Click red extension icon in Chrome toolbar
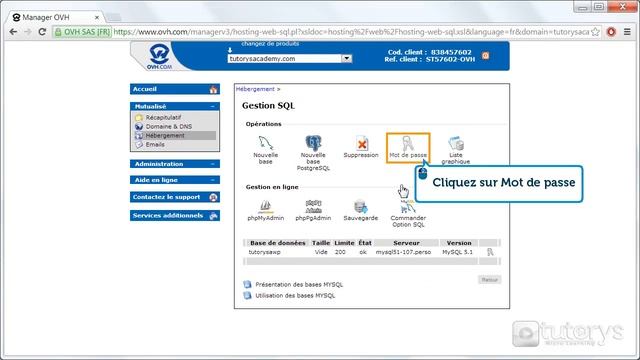 point(611,31)
